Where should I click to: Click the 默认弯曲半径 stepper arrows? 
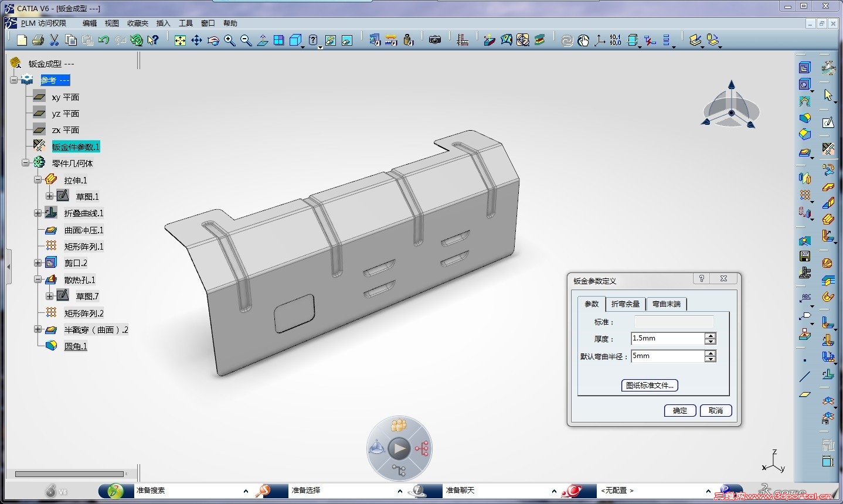(x=711, y=356)
